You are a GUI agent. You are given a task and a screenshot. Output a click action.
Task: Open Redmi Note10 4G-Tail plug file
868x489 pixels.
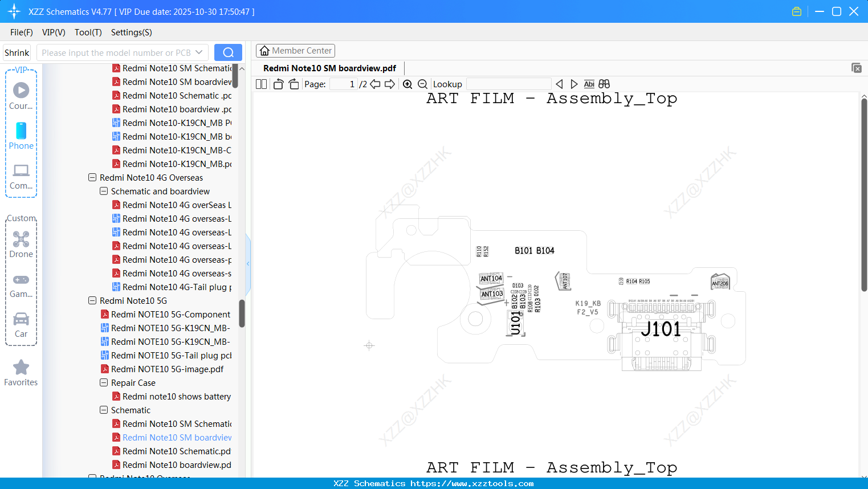coord(172,287)
